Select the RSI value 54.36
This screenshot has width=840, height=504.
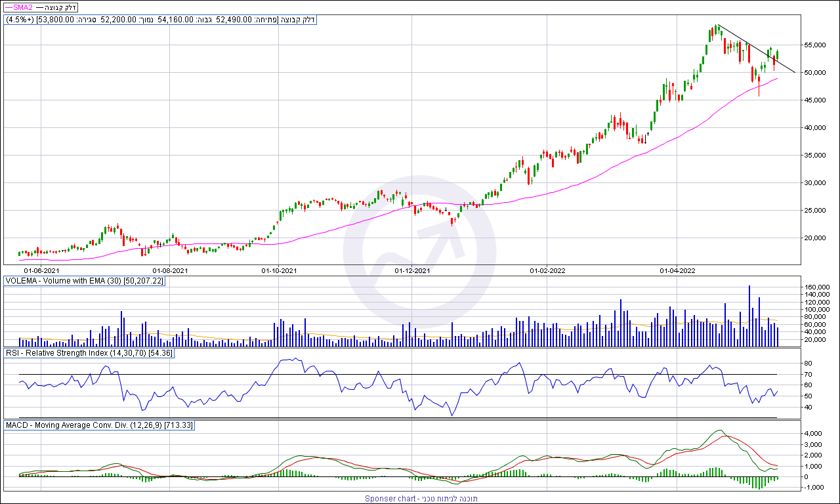point(161,353)
